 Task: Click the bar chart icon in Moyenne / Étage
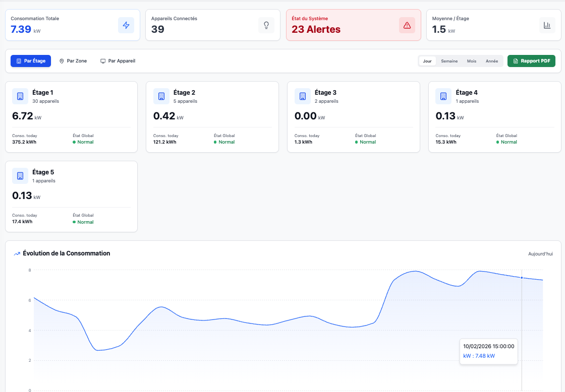[x=547, y=25]
